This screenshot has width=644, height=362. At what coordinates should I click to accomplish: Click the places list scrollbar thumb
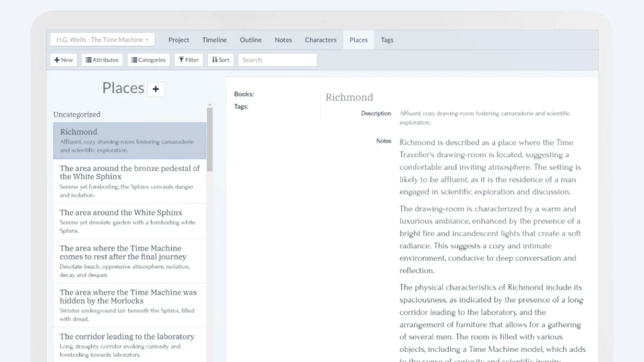click(x=210, y=140)
